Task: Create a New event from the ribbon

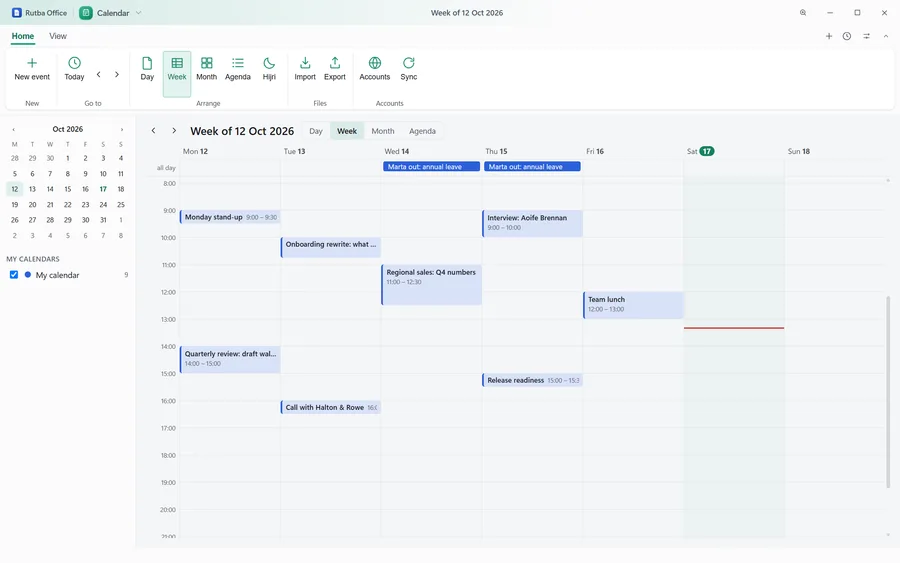Action: click(x=32, y=69)
